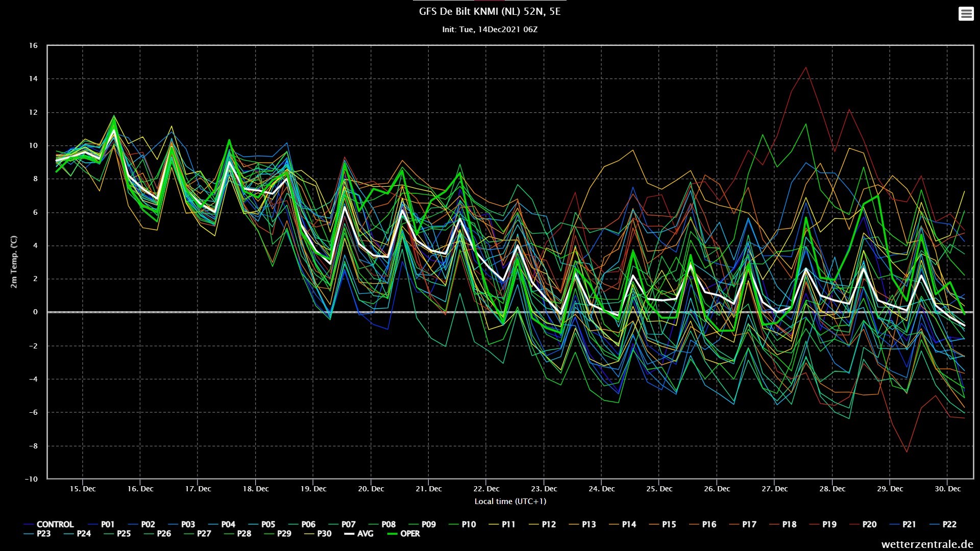Toggle legend entry P08

coord(382,524)
